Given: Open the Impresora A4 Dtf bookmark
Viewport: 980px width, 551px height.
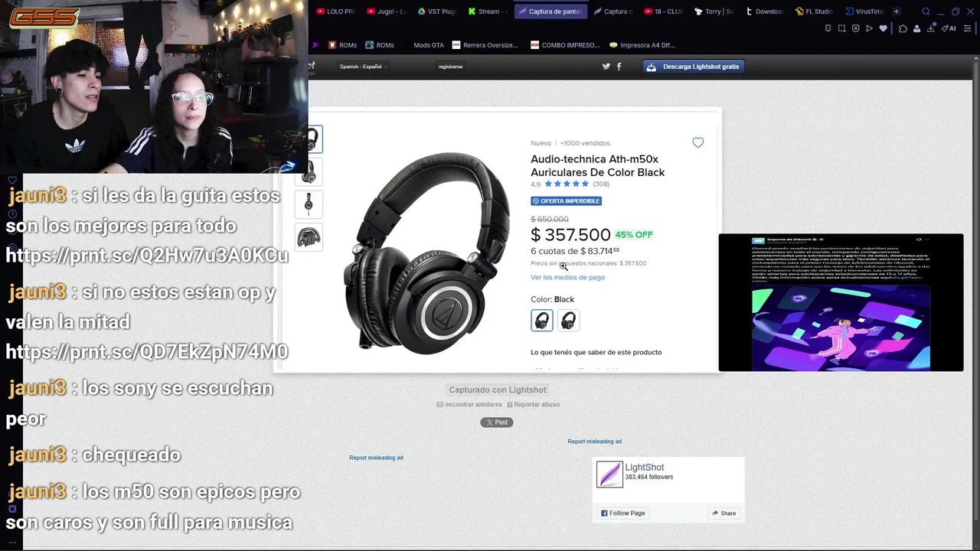Looking at the screenshot, I should tap(642, 45).
